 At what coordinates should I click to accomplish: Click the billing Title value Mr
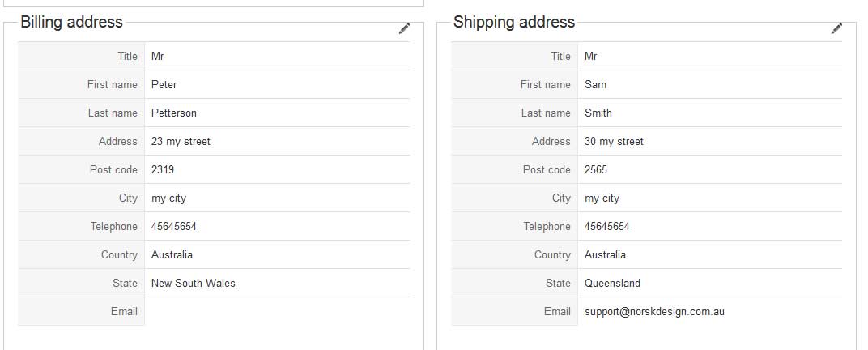(158, 57)
